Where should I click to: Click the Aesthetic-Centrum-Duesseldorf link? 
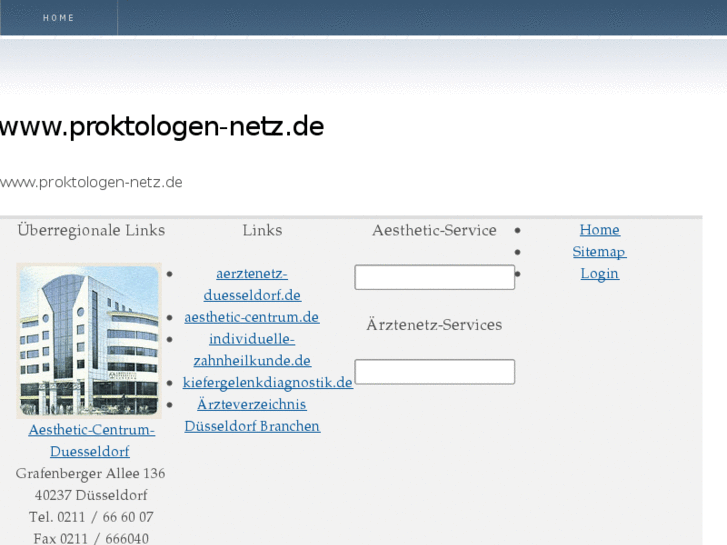(x=91, y=441)
